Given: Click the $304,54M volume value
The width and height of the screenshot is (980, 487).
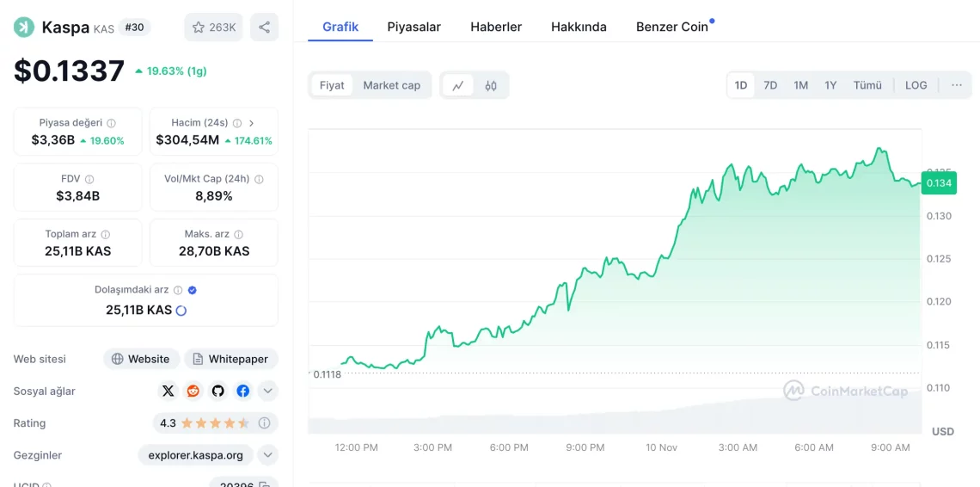Looking at the screenshot, I should [x=187, y=140].
